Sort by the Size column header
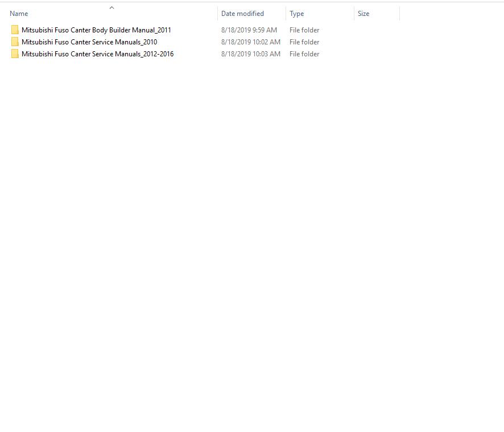504x432 pixels. 363,14
